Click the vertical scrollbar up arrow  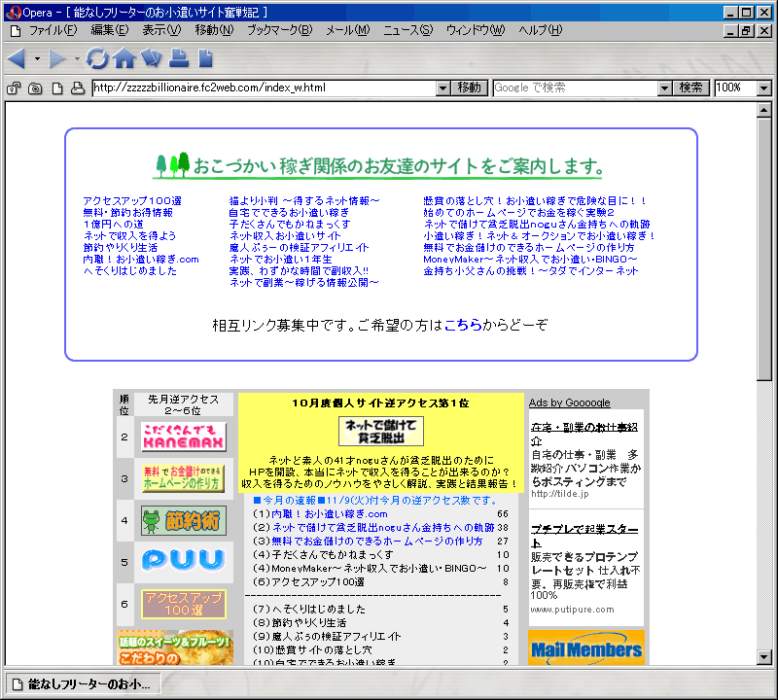point(764,110)
